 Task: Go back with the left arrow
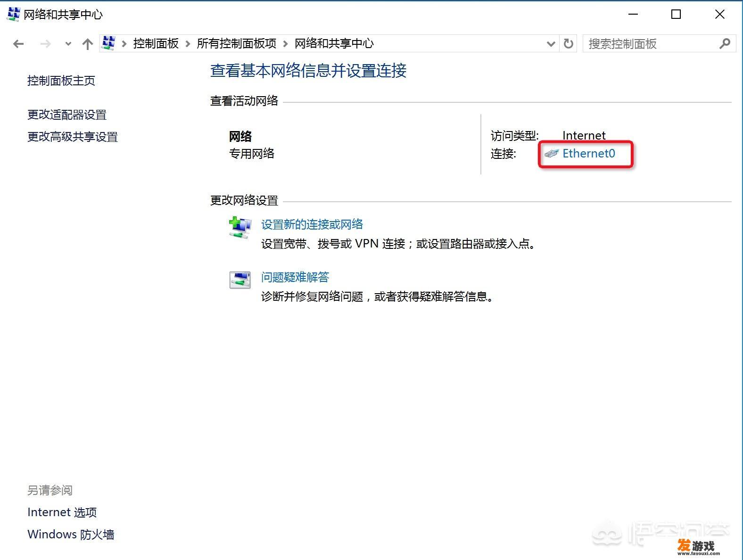coord(18,44)
